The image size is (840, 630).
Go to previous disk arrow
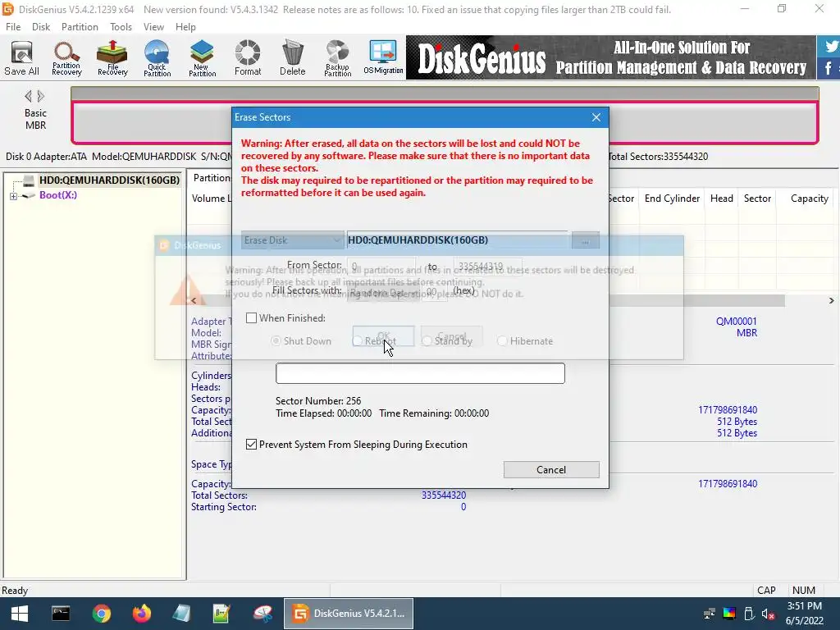pos(28,97)
